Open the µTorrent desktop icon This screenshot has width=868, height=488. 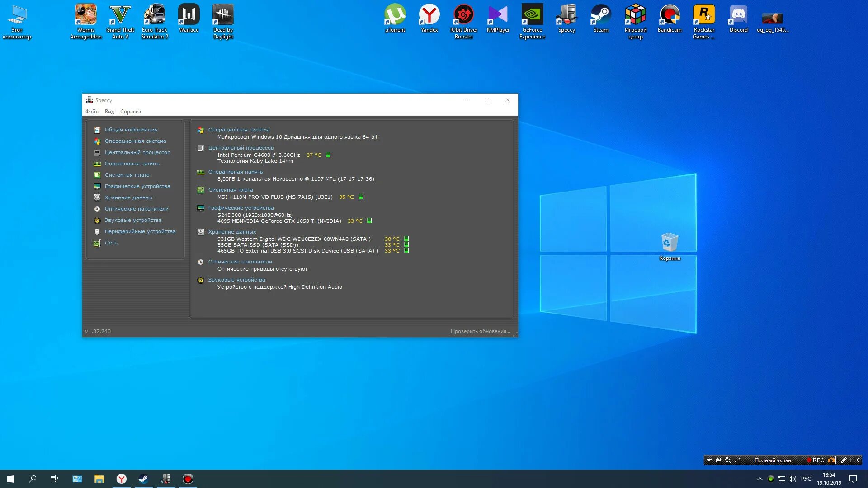(x=395, y=18)
